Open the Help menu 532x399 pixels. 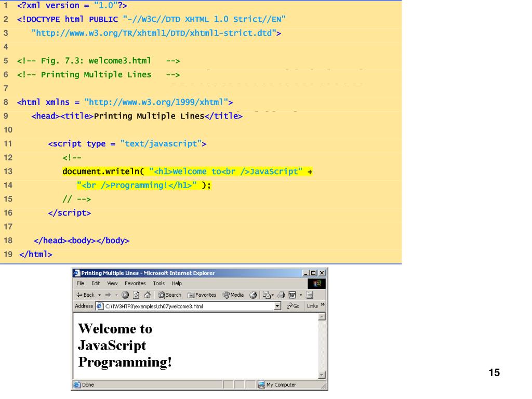coord(177,283)
